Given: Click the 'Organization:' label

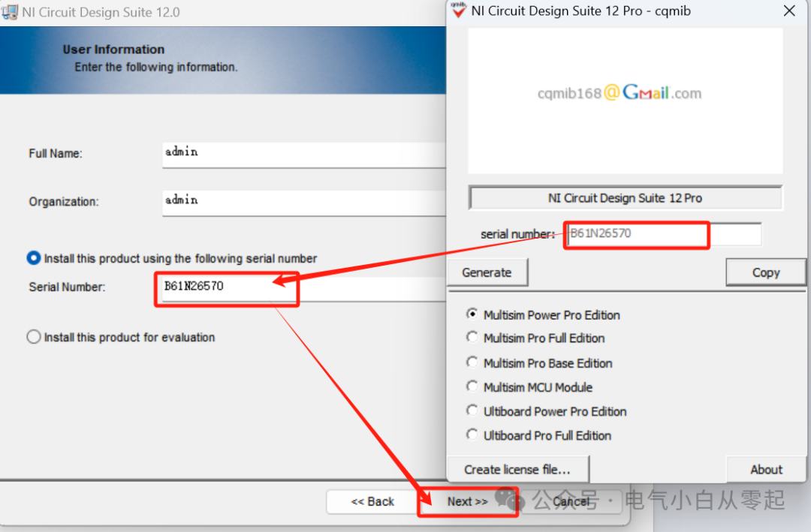Looking at the screenshot, I should click(x=64, y=202).
